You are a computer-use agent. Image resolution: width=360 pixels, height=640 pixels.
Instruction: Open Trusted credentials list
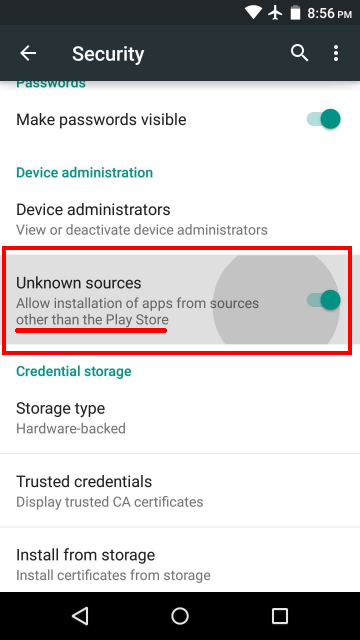[x=180, y=491]
